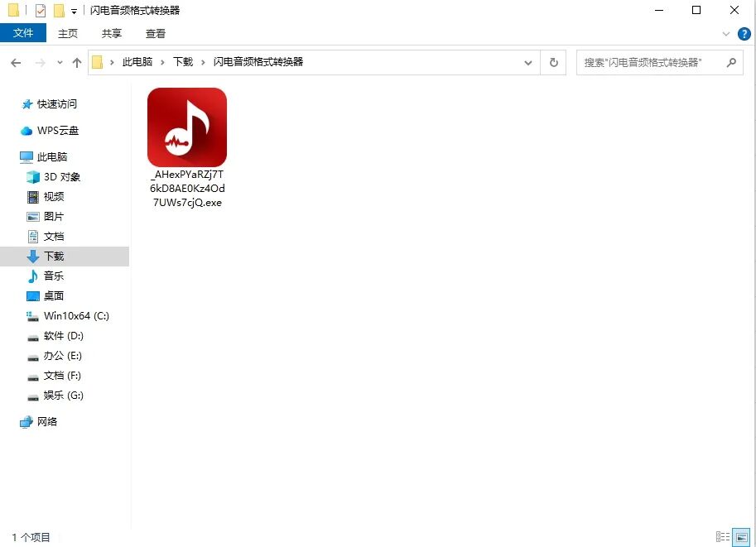Screen dimensions: 756x547
Task: Select the 下载 folder in sidebar
Action: pyautogui.click(x=65, y=257)
